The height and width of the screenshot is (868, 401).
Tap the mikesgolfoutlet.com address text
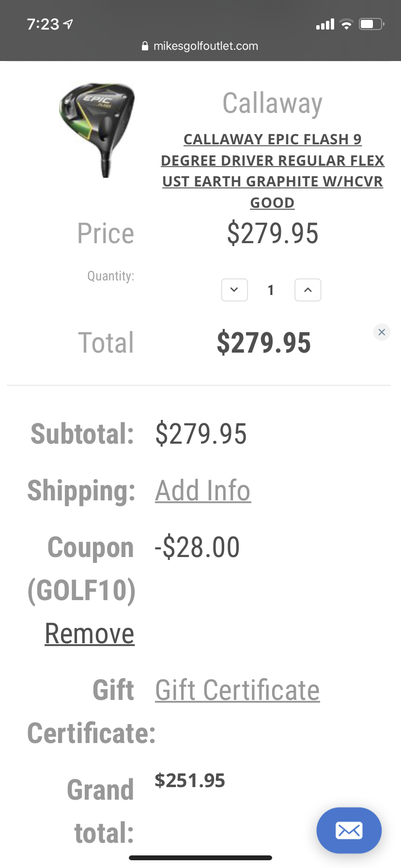[206, 46]
